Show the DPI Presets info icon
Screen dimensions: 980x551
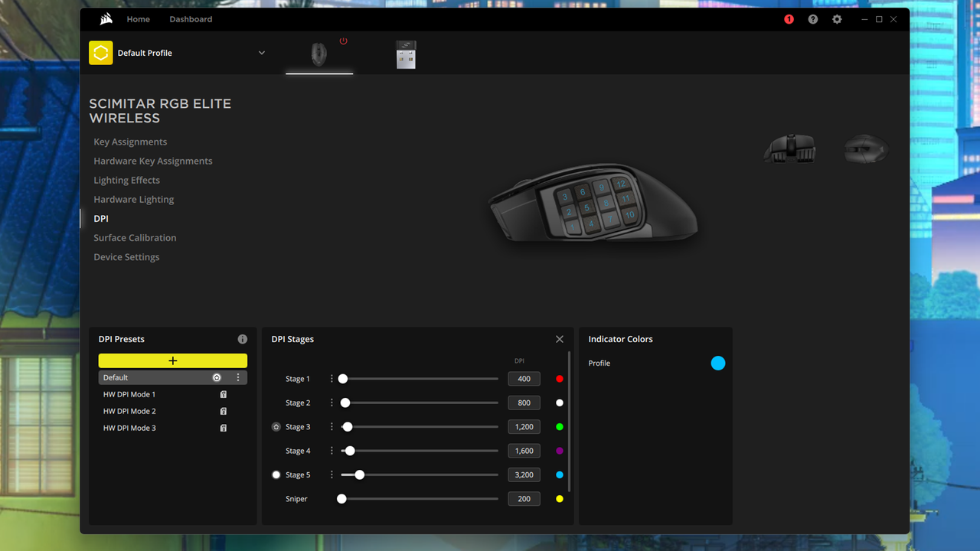pyautogui.click(x=243, y=339)
